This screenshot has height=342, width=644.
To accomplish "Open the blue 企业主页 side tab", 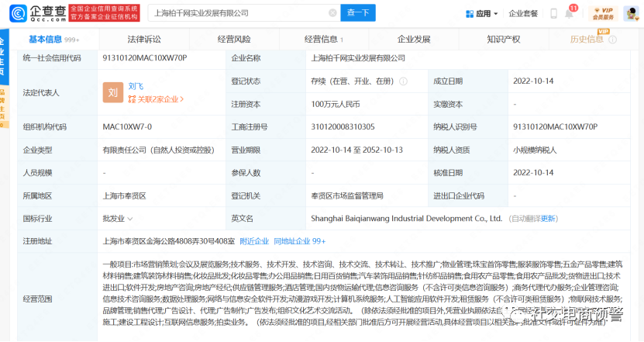I will coord(4,57).
